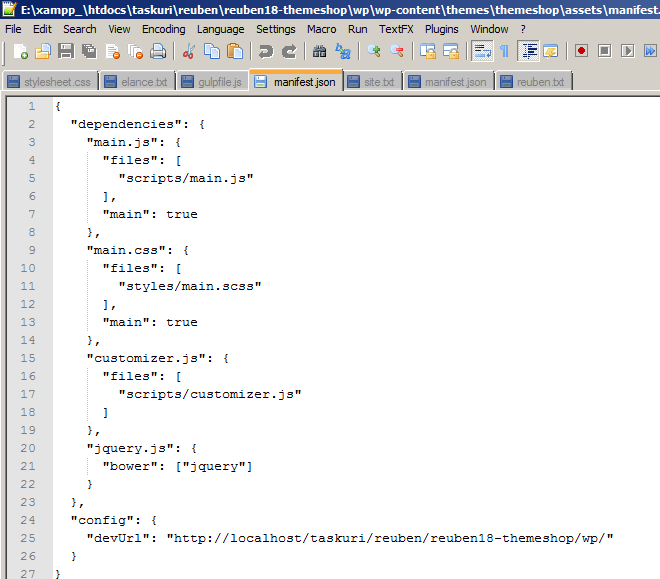Toggle synchronized horizontal scrolling icon
660x579 pixels.
[x=451, y=51]
